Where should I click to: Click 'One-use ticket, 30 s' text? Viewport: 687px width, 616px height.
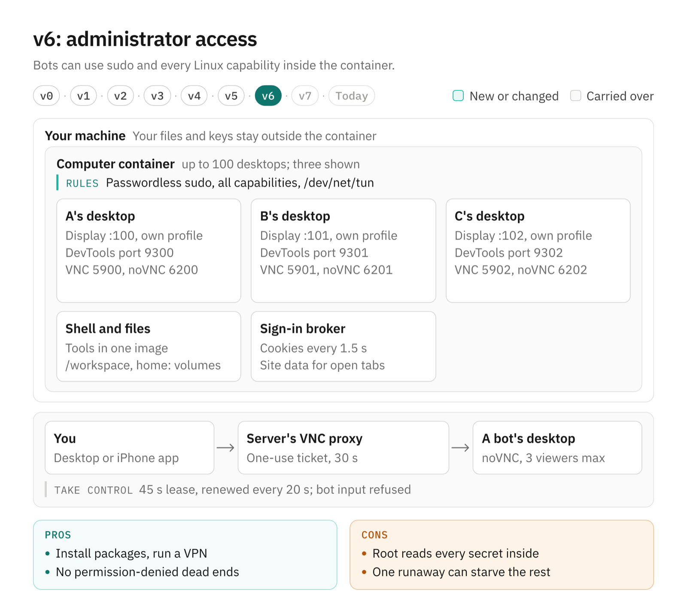(x=302, y=458)
